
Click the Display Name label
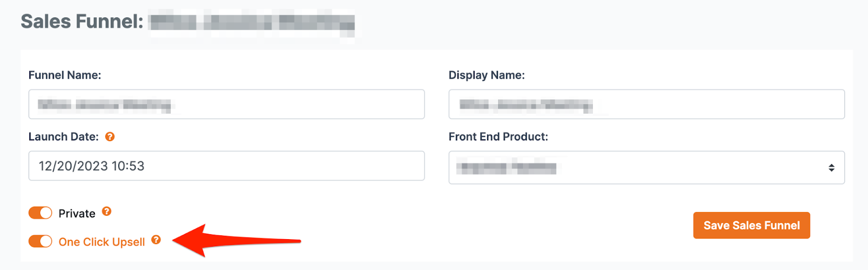(x=486, y=75)
